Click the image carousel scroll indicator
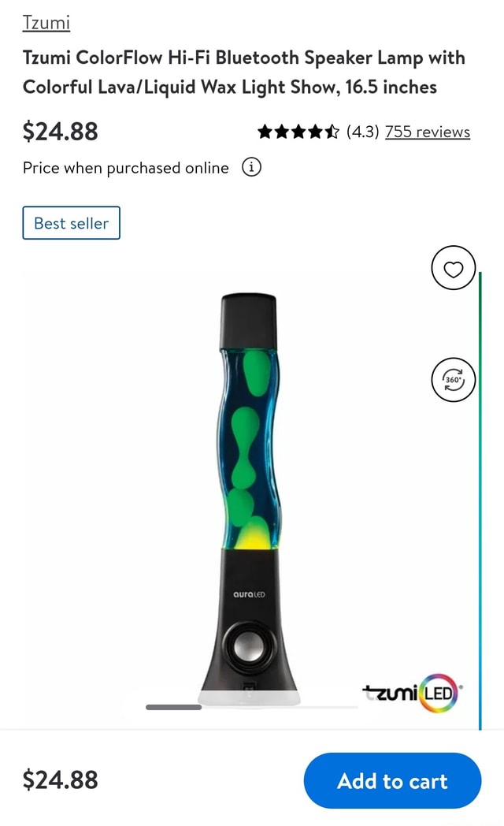 click(173, 707)
